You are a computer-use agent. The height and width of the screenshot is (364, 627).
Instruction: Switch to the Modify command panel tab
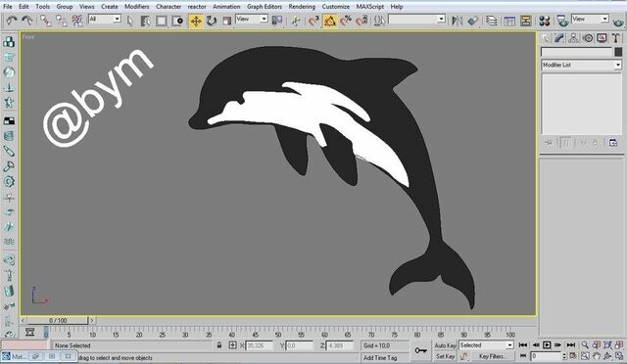pos(559,38)
